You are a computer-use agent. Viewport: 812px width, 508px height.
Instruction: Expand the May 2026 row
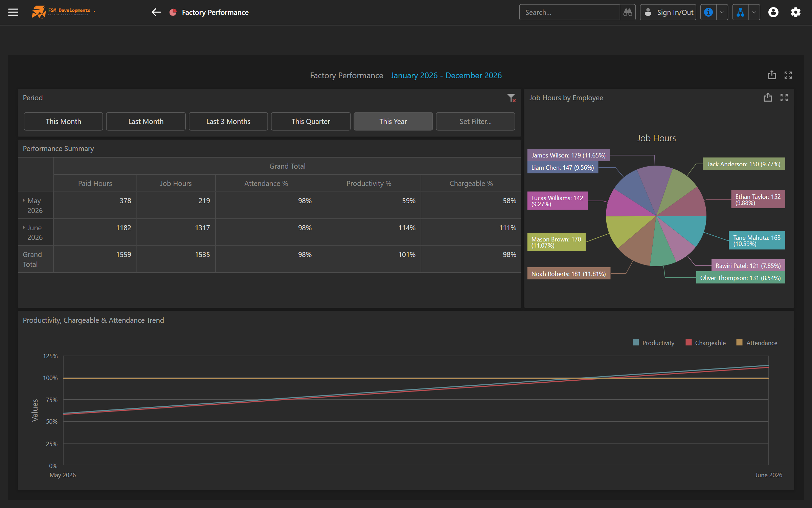pyautogui.click(x=24, y=200)
